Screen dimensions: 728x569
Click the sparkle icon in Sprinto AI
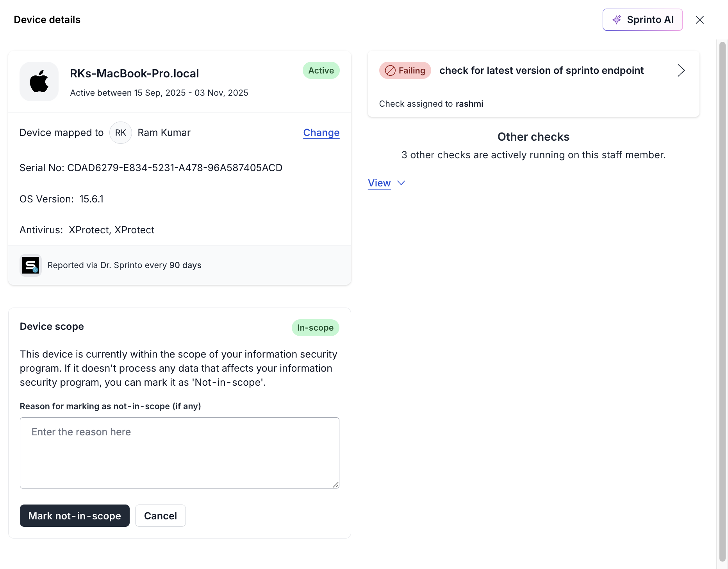click(x=617, y=20)
